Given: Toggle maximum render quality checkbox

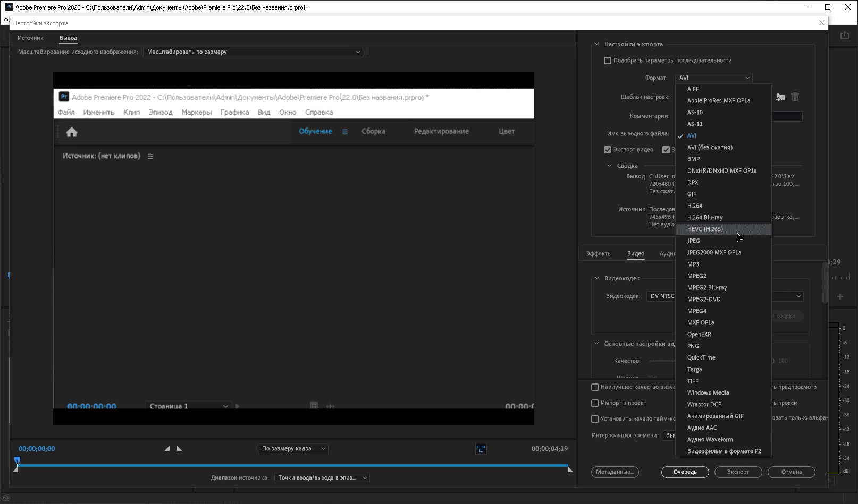Looking at the screenshot, I should tap(595, 387).
